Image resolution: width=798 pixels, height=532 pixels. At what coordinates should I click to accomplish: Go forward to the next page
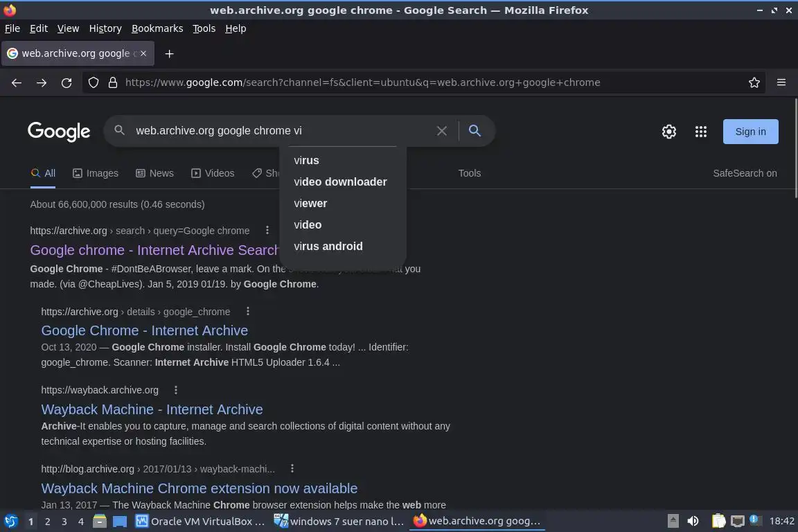42,82
